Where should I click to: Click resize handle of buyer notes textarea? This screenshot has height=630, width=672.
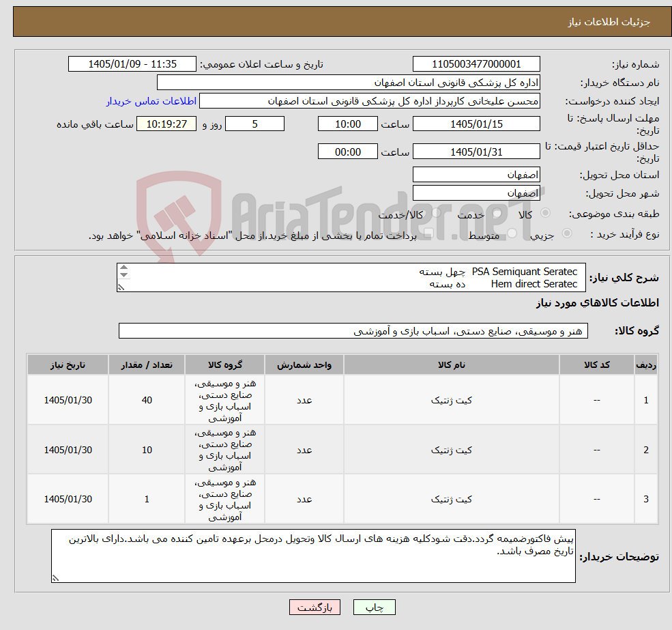[55, 579]
